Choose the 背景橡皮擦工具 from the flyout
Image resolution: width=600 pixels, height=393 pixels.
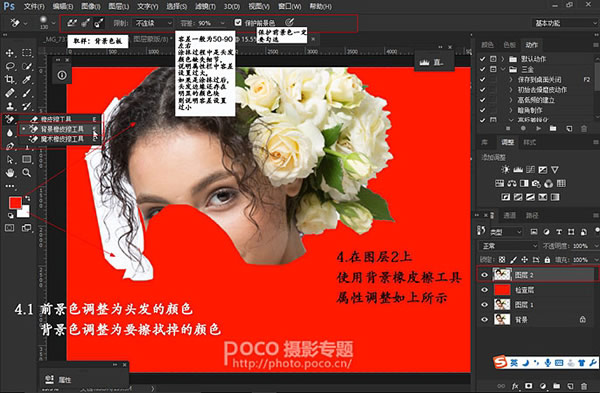[62, 129]
